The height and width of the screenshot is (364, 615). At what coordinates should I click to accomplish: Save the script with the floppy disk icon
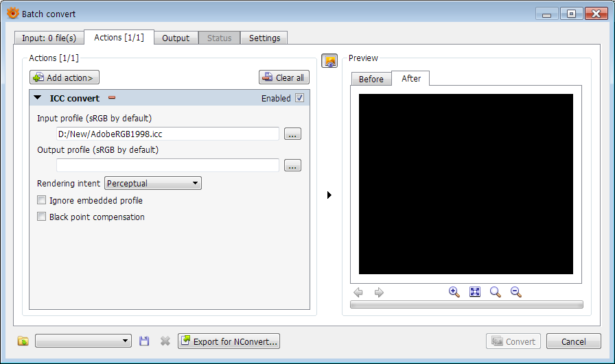pyautogui.click(x=144, y=341)
